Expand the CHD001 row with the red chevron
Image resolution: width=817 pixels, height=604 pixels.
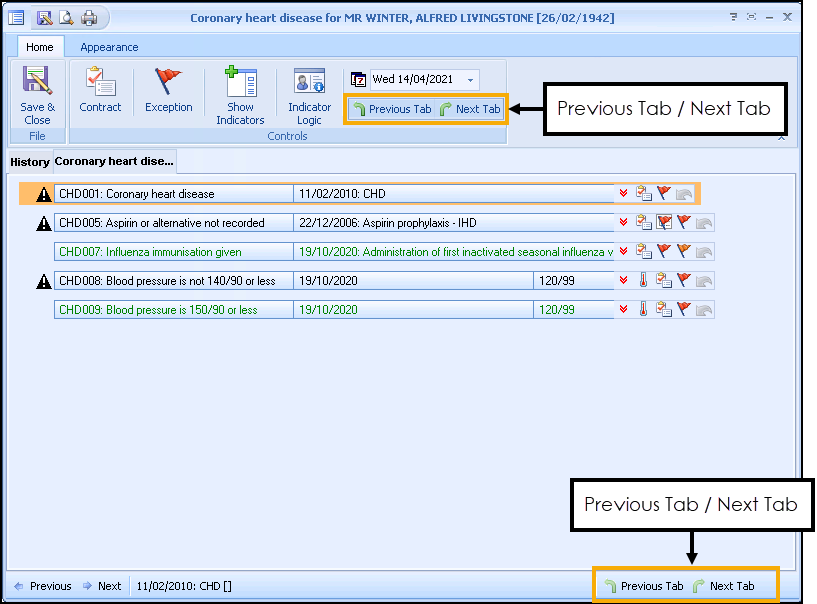(624, 194)
